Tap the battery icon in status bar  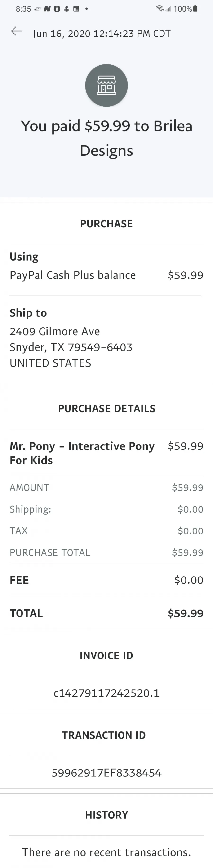(195, 9)
